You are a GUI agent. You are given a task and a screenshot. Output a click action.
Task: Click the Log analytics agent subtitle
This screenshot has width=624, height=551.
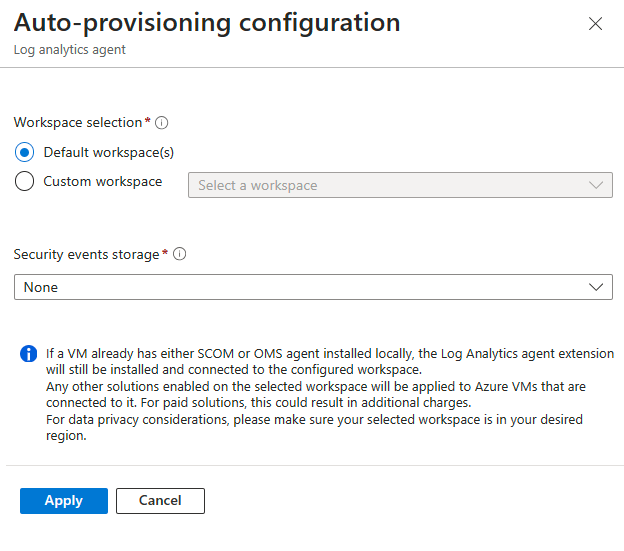point(70,50)
